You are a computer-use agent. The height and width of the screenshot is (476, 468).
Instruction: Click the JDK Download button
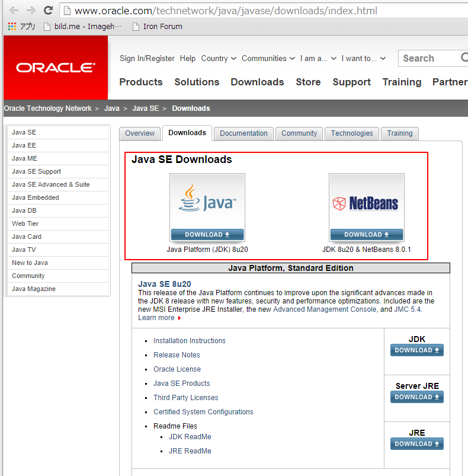pyautogui.click(x=416, y=350)
